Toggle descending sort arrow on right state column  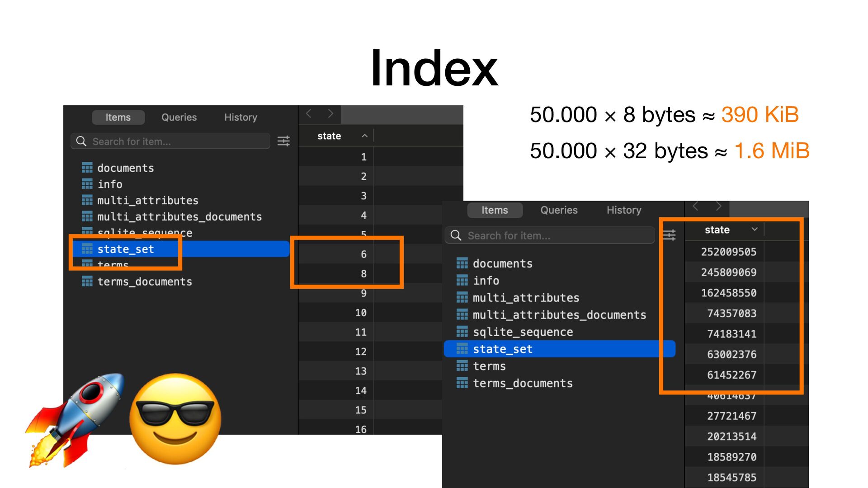pyautogui.click(x=754, y=230)
